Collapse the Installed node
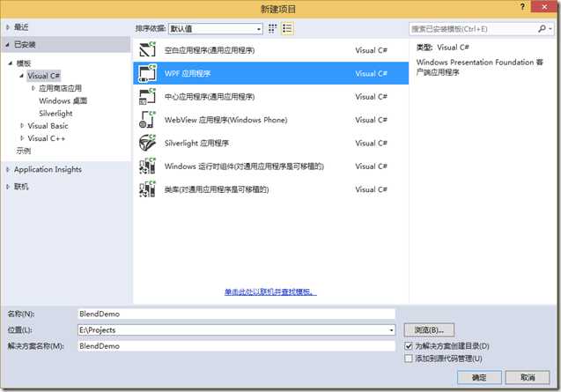Screen dimensions: 561x392 pyautogui.click(x=8, y=45)
